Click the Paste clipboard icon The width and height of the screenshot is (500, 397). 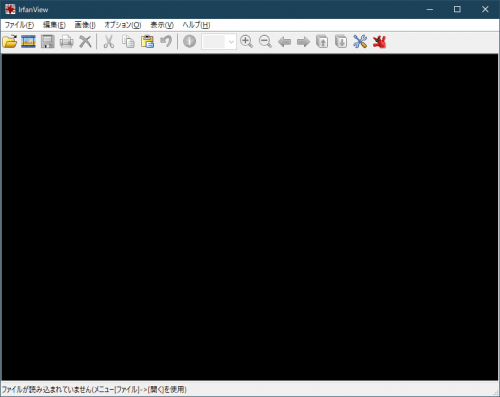point(147,42)
